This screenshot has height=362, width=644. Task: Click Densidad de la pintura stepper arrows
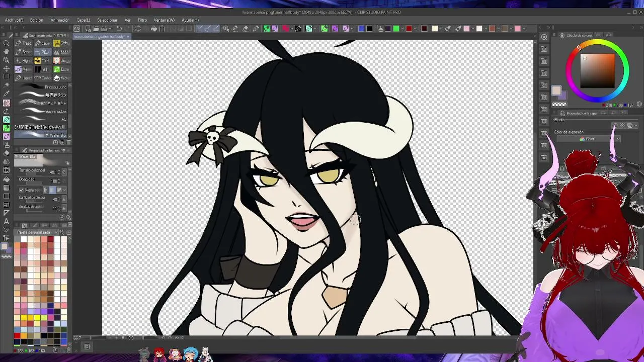(x=59, y=208)
